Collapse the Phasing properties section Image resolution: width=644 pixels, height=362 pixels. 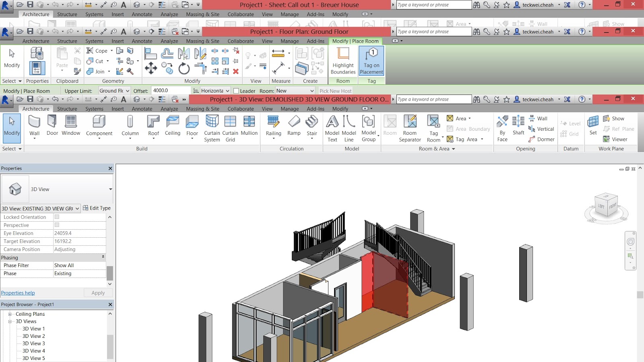click(103, 257)
